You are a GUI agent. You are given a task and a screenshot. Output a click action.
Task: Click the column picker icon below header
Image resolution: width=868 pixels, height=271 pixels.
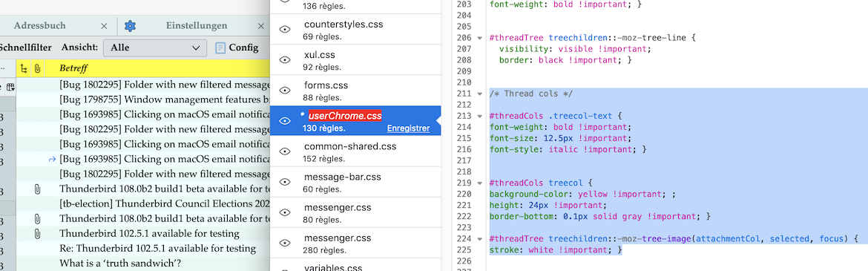[10, 86]
